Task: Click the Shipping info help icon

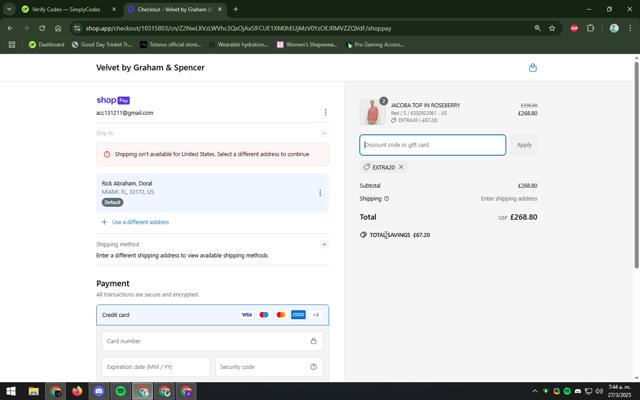Action: (387, 199)
